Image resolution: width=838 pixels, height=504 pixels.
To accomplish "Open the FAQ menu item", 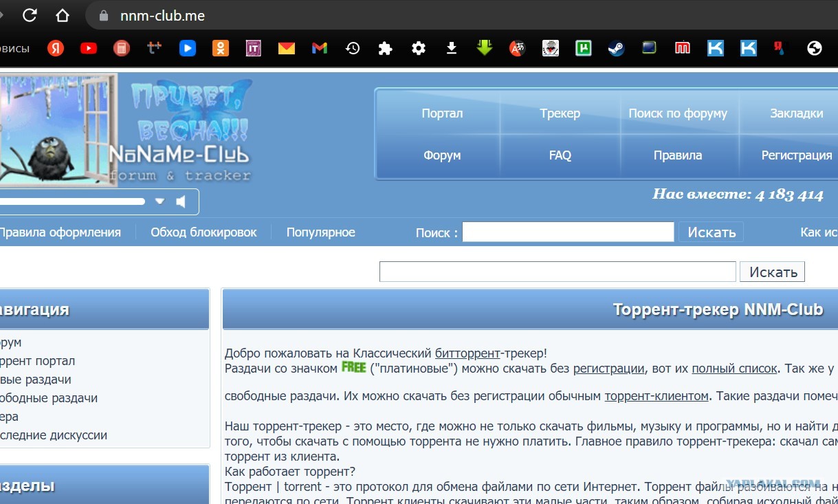I will coord(560,155).
